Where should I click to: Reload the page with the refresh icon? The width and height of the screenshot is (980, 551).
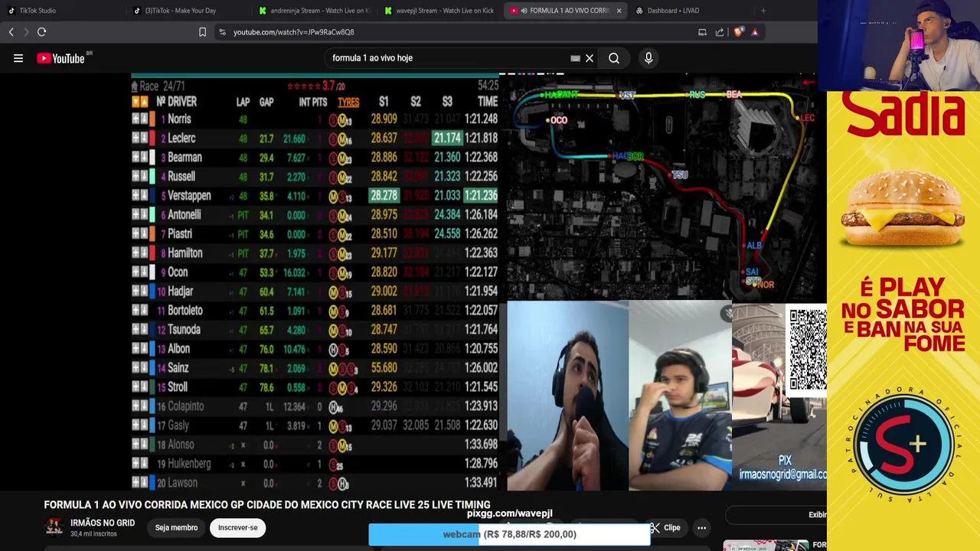coord(41,32)
